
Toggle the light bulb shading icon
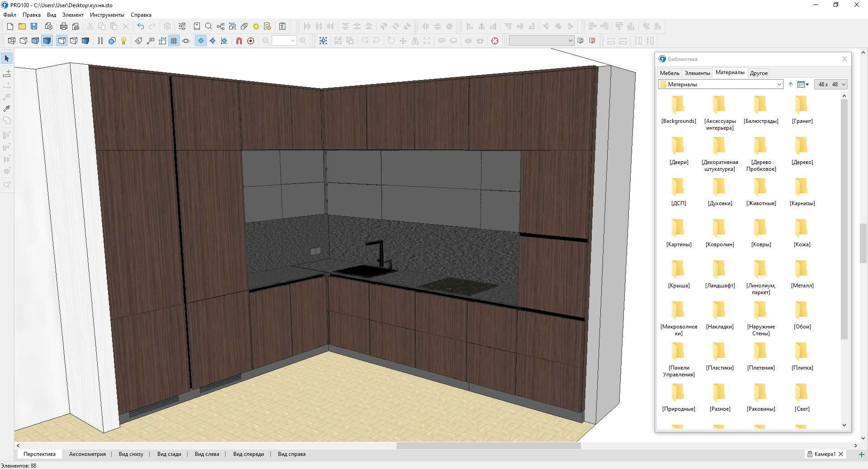(124, 41)
